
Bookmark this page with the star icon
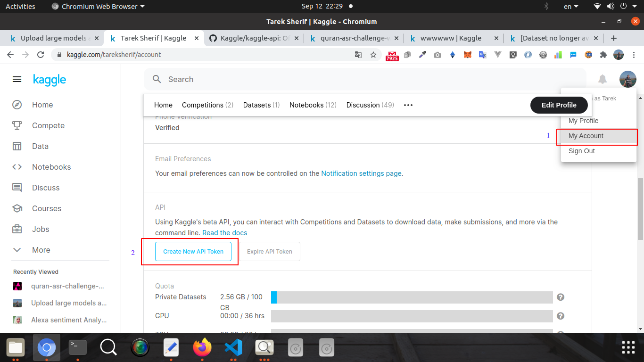point(373,55)
